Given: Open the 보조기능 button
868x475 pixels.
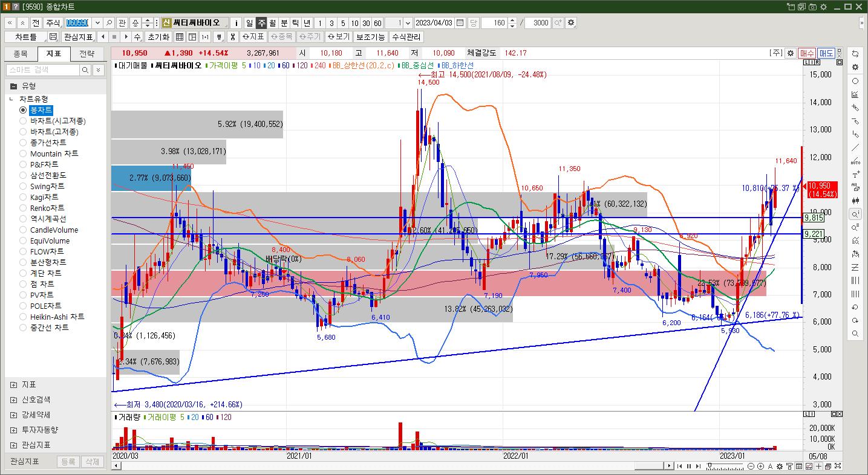Looking at the screenshot, I should [370, 37].
